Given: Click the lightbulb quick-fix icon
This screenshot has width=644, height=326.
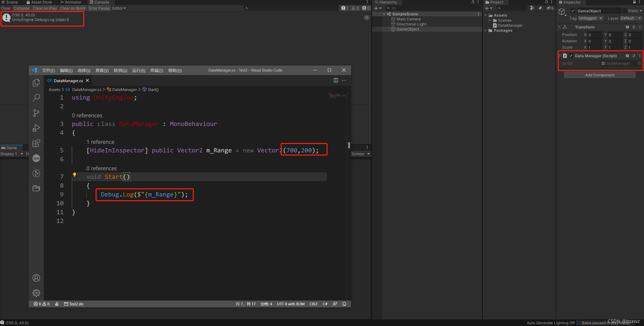Looking at the screenshot, I should [x=75, y=175].
